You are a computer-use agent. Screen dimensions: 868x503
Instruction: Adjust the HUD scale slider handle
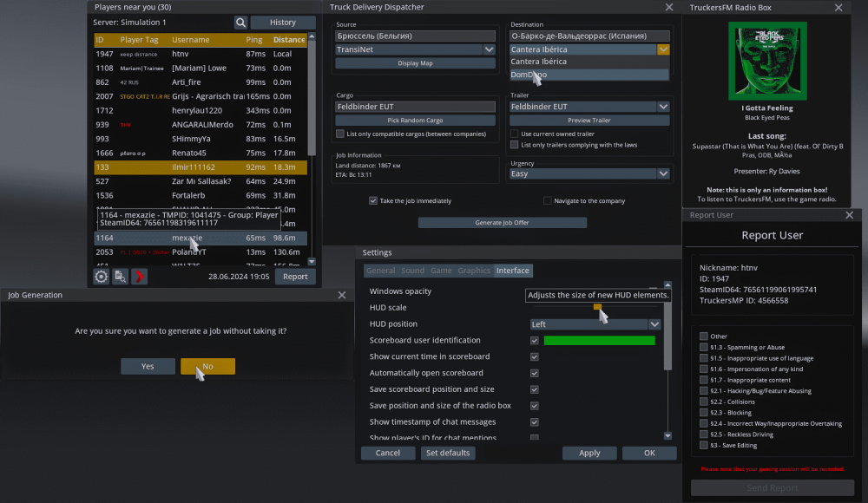598,308
